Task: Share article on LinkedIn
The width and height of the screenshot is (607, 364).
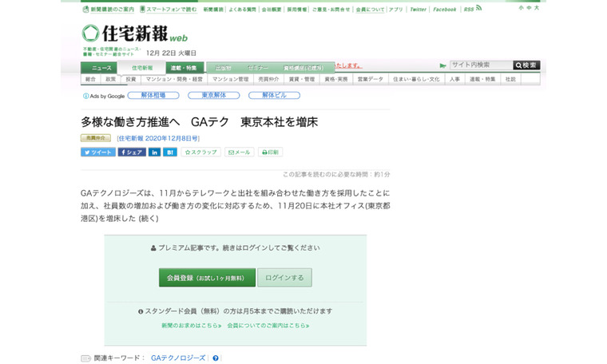Action: tap(154, 152)
